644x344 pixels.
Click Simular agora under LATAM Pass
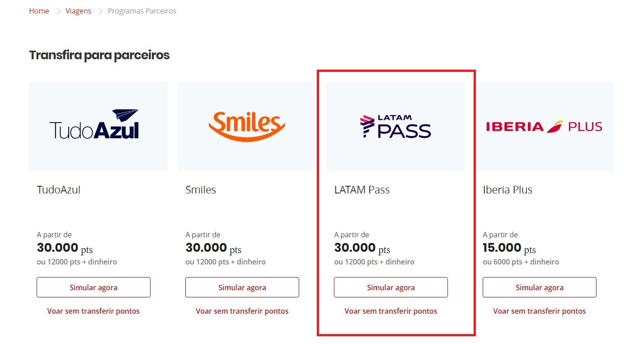click(391, 287)
